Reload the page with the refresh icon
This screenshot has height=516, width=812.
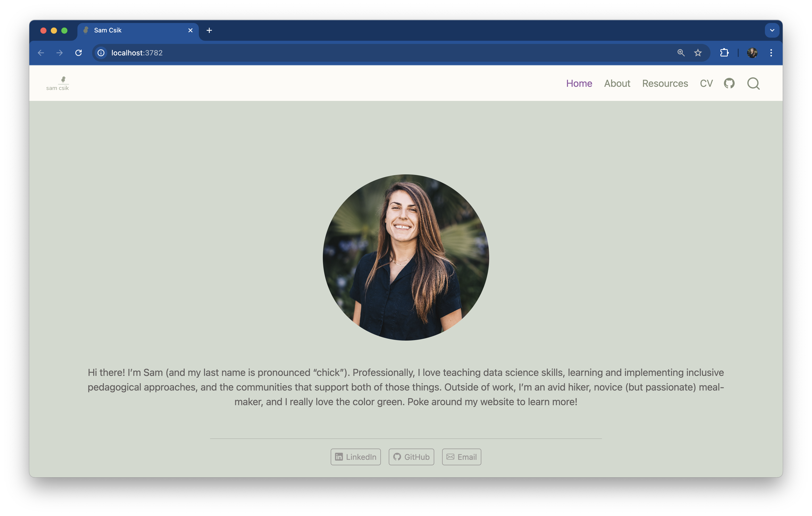tap(78, 53)
